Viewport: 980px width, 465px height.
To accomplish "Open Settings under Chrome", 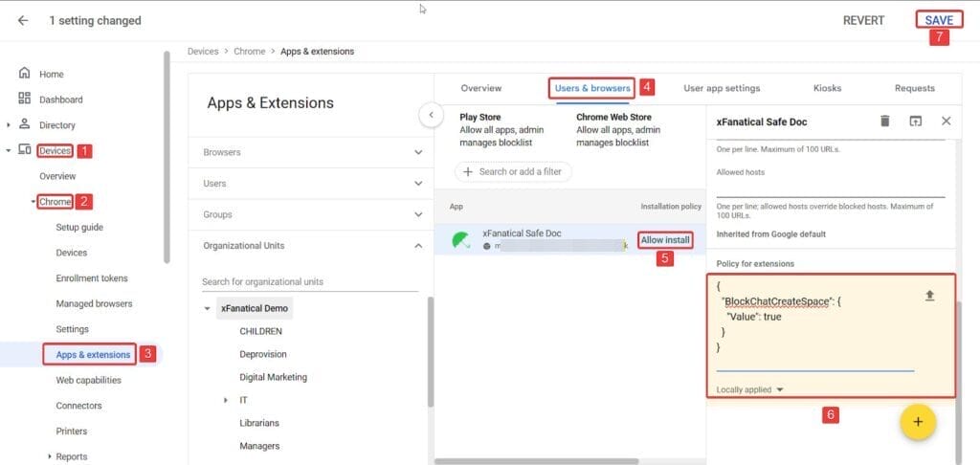I will [x=72, y=329].
